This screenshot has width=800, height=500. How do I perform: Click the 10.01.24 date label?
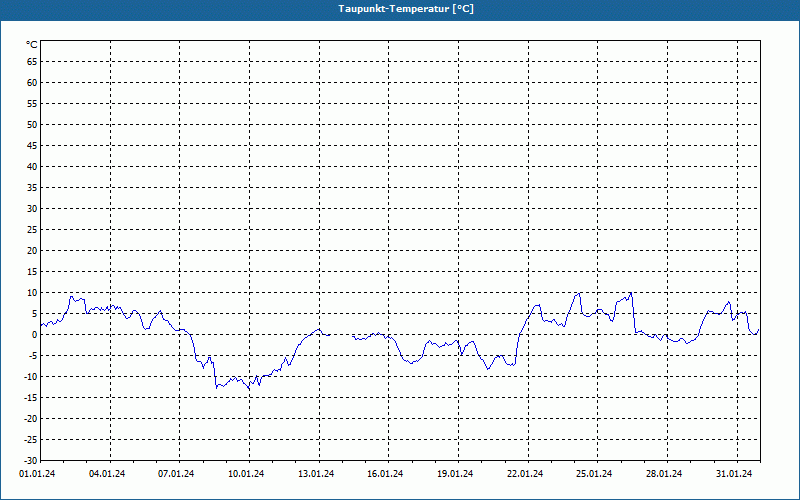coord(246,474)
